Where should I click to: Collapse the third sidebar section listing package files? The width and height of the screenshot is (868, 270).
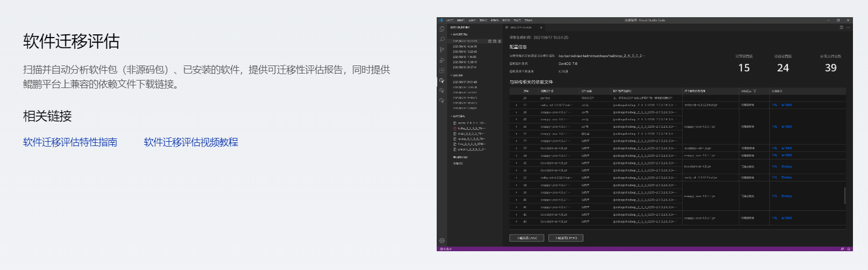click(458, 116)
